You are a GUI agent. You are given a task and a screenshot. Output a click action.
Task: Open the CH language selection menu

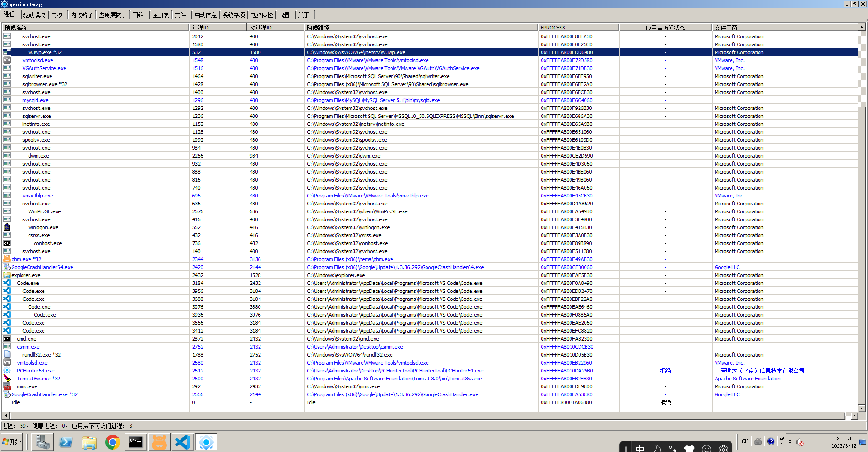click(745, 441)
